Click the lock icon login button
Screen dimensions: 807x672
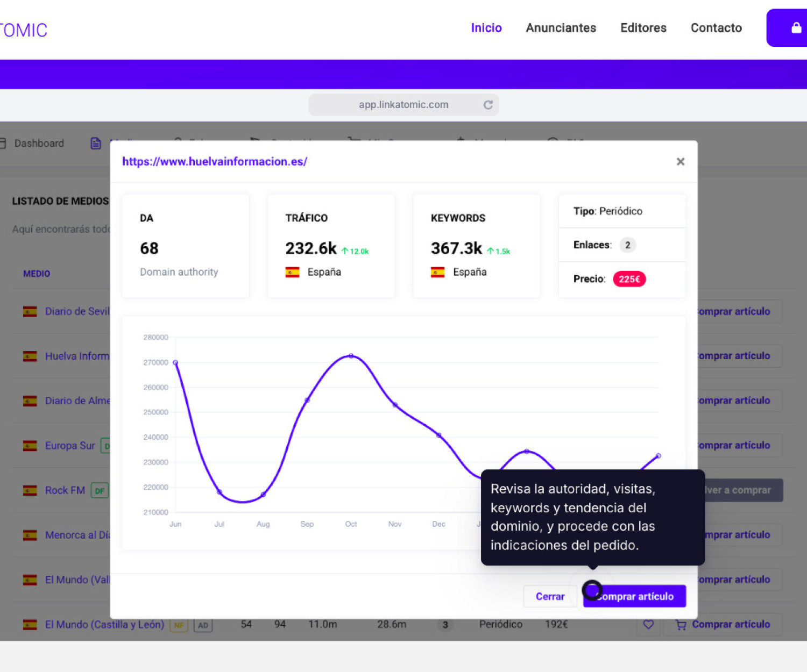795,28
